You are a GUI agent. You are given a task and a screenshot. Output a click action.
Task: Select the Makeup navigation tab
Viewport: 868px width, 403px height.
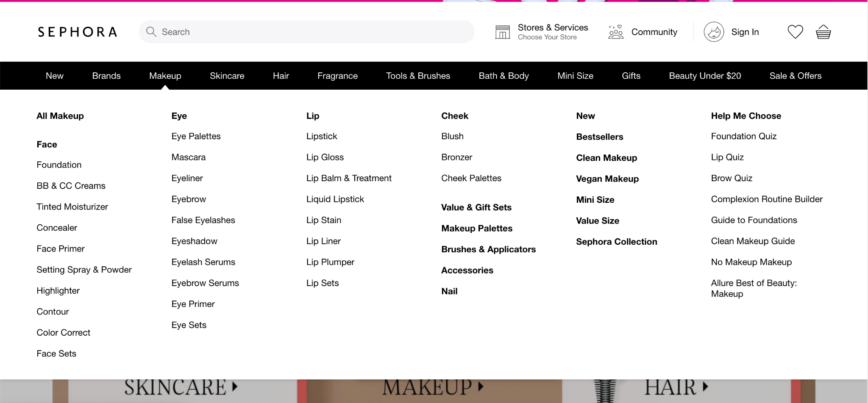click(x=165, y=76)
